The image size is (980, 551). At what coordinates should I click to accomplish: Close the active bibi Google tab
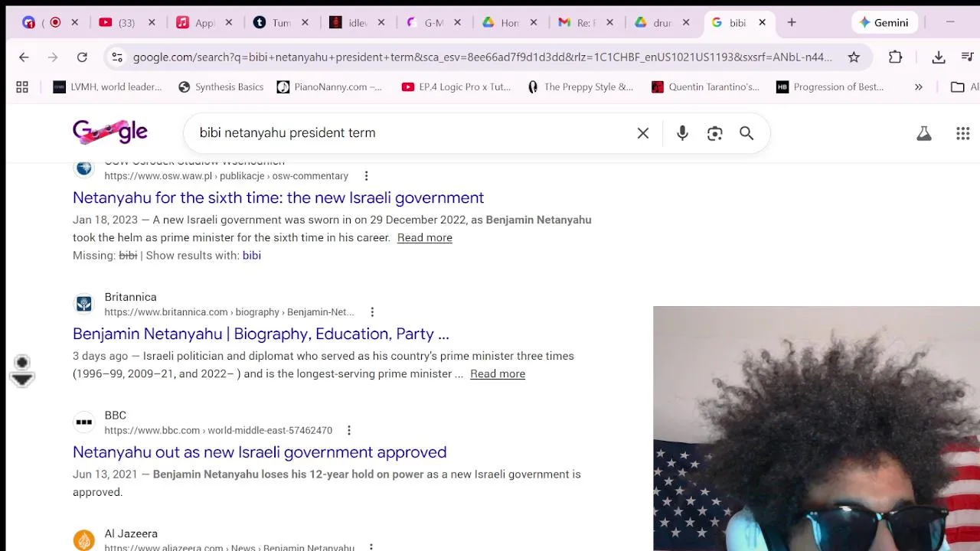point(762,23)
